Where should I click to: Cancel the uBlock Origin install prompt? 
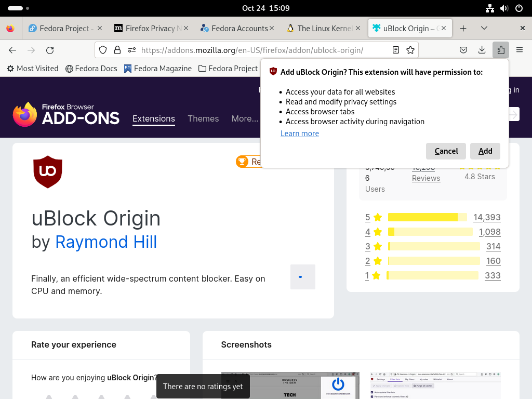tap(446, 151)
